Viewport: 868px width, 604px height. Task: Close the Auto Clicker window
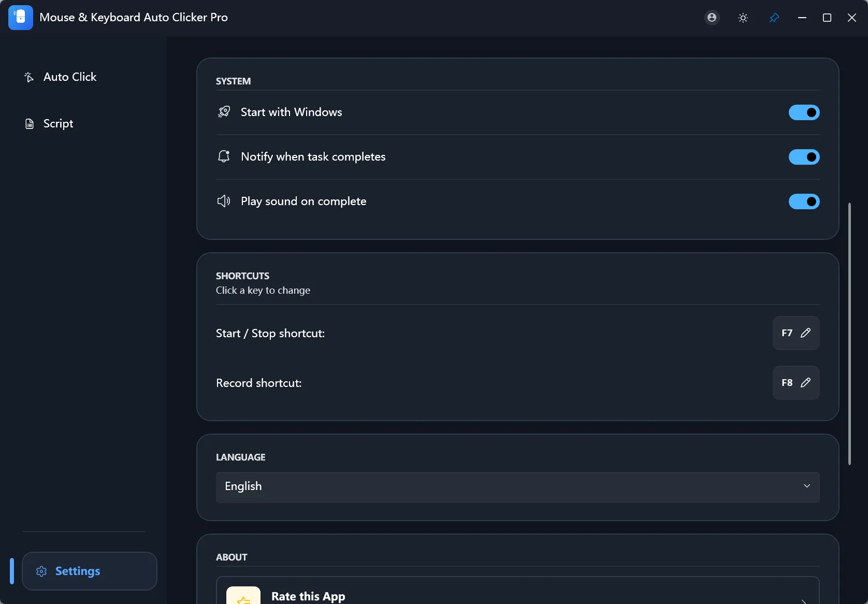point(852,18)
